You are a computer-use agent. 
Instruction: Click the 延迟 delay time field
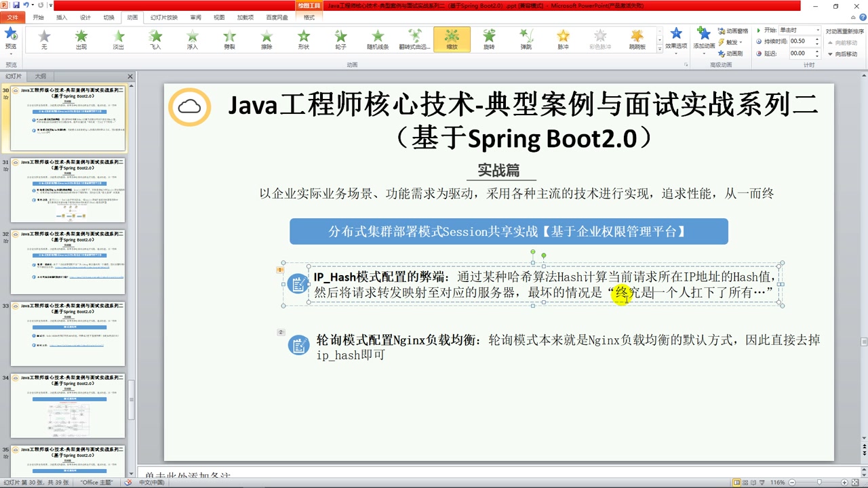coord(801,53)
